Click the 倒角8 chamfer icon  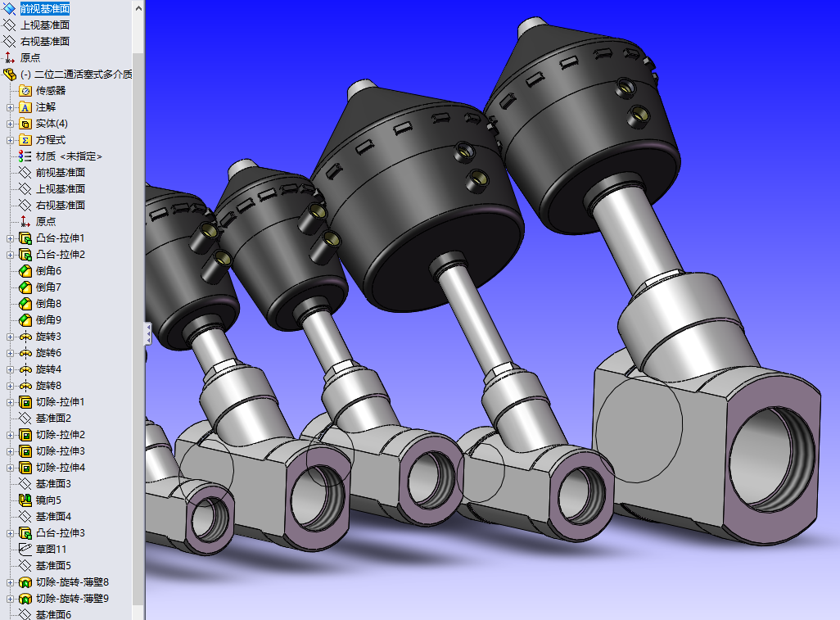tap(25, 304)
